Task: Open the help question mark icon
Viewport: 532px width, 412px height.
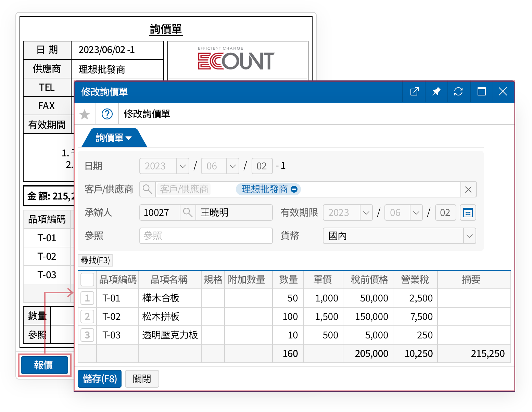Action: [107, 114]
